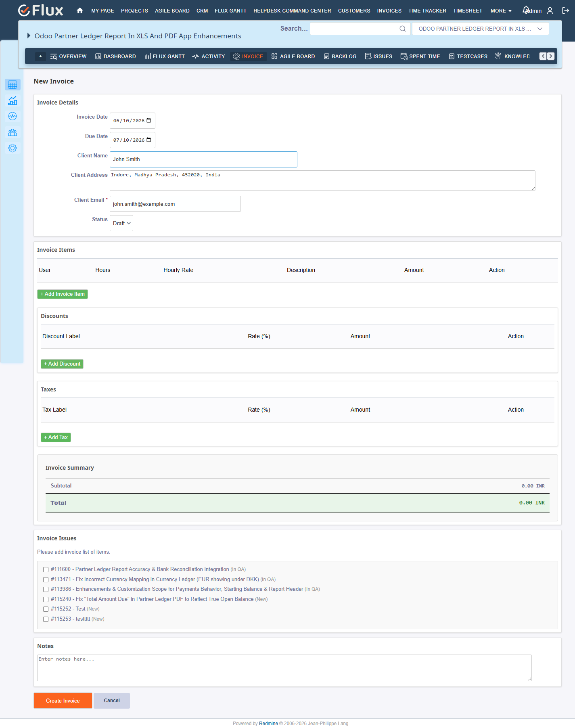This screenshot has height=728, width=575.
Task: Focus the Client Email field
Action: pyautogui.click(x=175, y=204)
